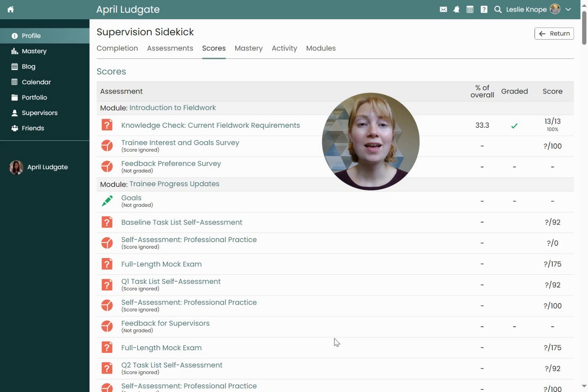588x392 pixels.
Task: Go to the Home icon
Action: click(x=11, y=9)
